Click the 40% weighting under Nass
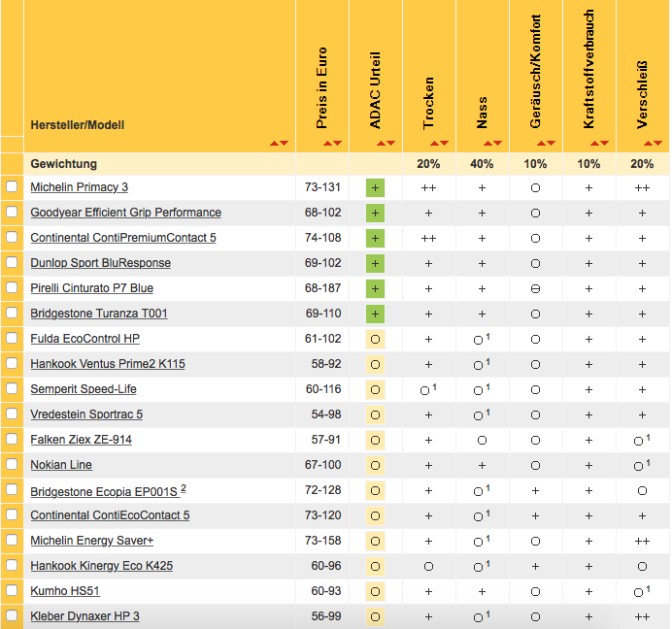672x629 pixels. click(x=482, y=164)
